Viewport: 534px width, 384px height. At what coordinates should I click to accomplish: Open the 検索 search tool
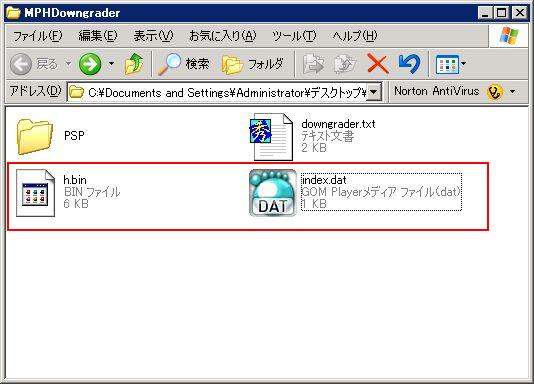point(183,64)
